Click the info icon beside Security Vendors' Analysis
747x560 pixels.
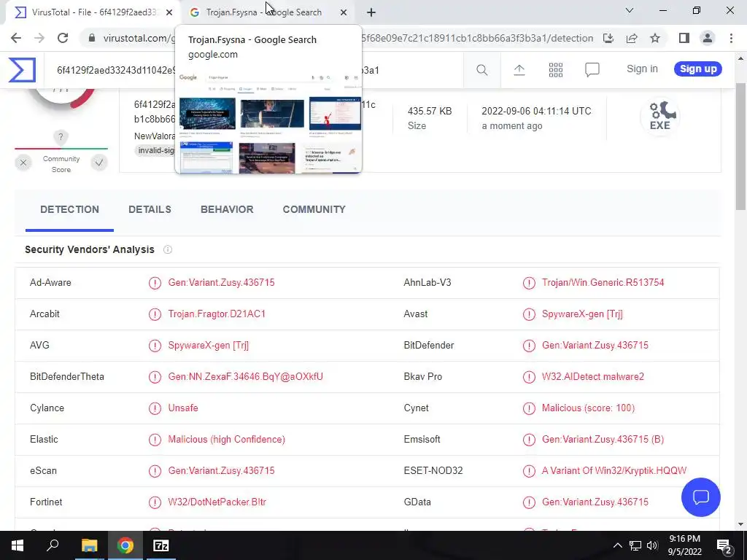[168, 249]
